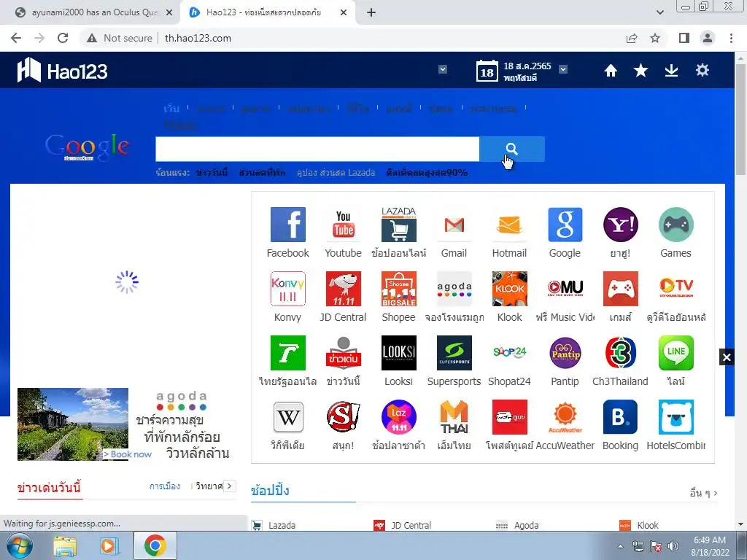Open the Supersports icon

[454, 353]
